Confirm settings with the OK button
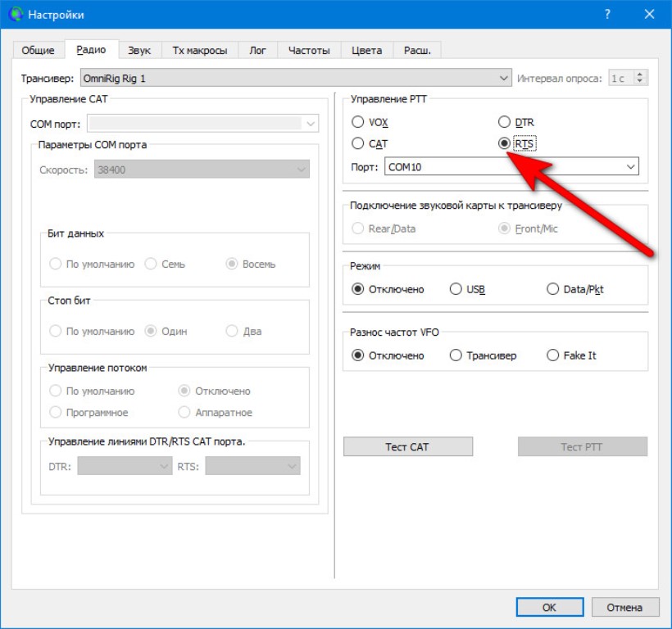Viewport: 672px width, 629px height. tap(549, 607)
